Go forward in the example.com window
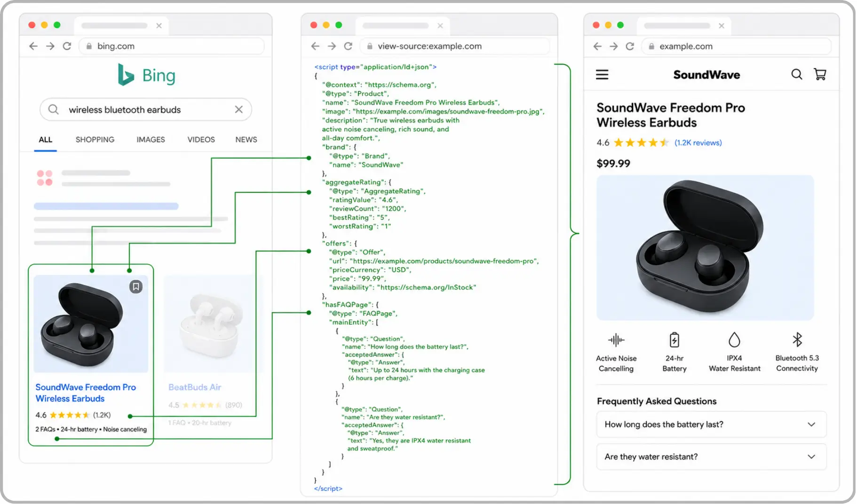 (614, 46)
